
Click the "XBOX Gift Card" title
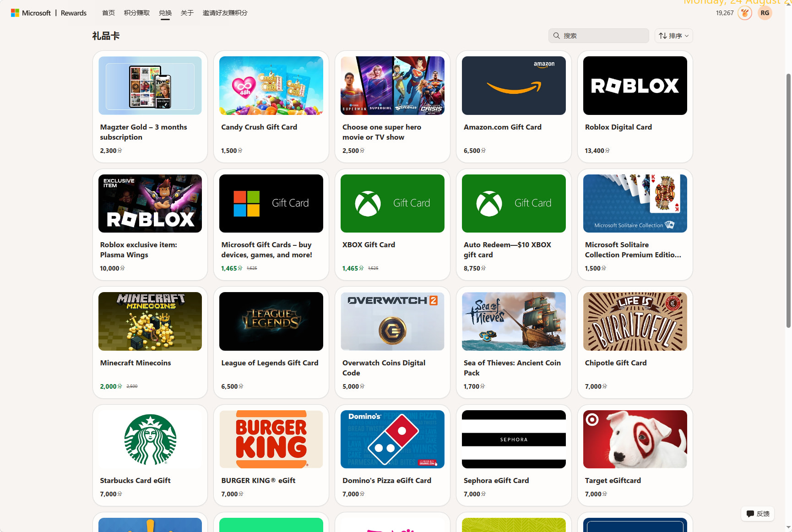tap(369, 244)
